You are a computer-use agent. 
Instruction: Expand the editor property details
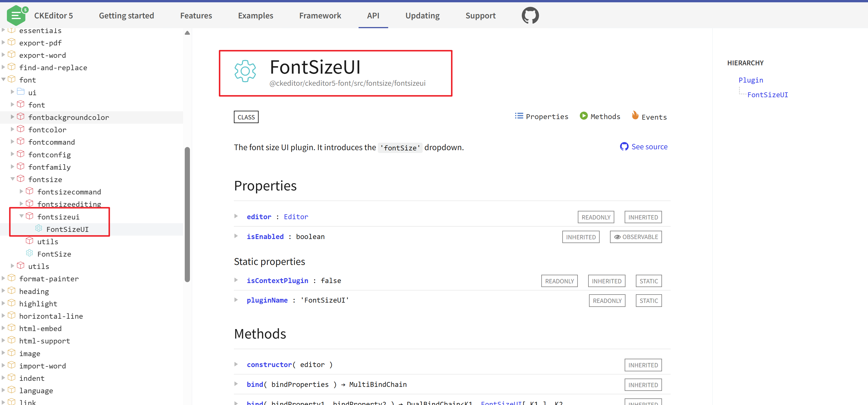click(x=236, y=217)
